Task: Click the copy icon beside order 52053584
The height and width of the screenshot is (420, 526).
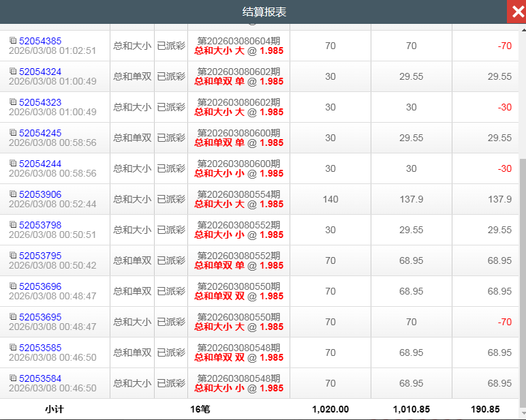Action: tap(13, 378)
